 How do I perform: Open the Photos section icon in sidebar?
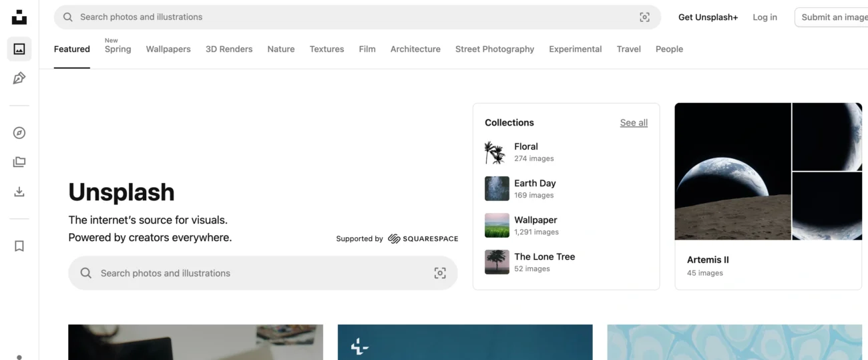(19, 49)
